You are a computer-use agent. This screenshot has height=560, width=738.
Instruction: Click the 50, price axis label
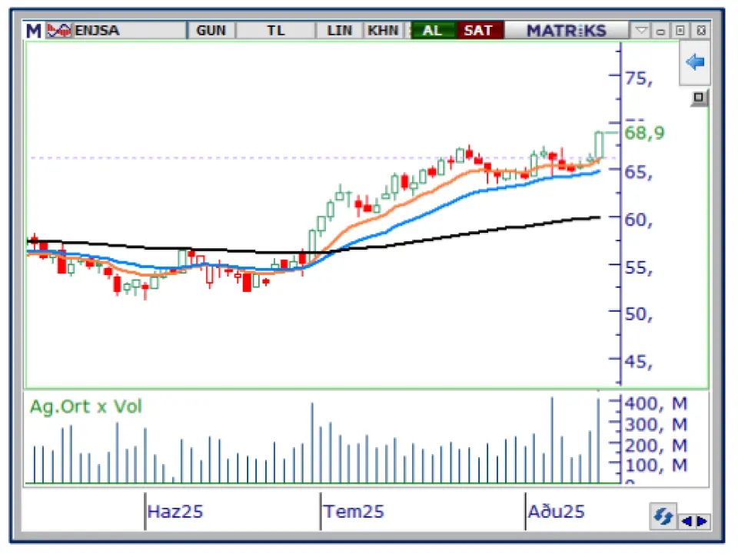click(x=639, y=314)
